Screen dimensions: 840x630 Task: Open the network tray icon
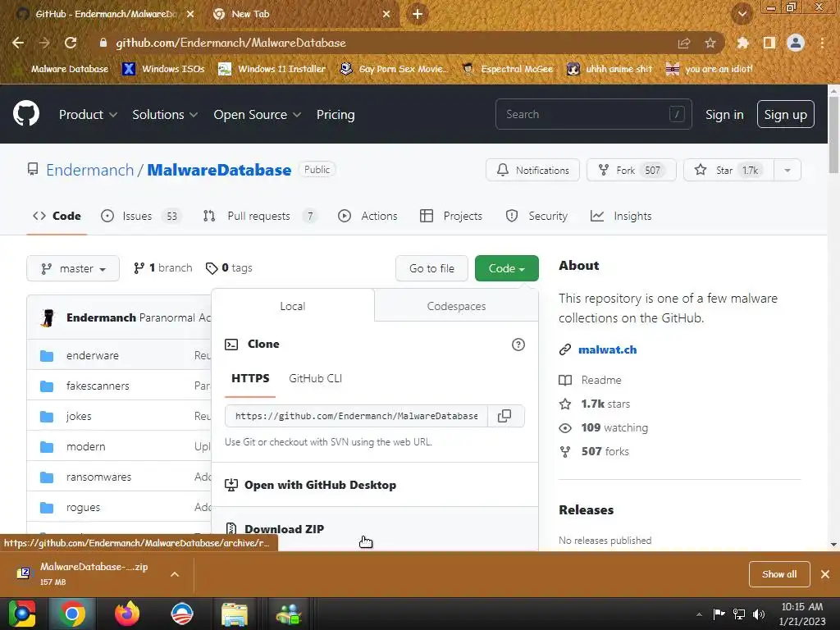(x=739, y=614)
